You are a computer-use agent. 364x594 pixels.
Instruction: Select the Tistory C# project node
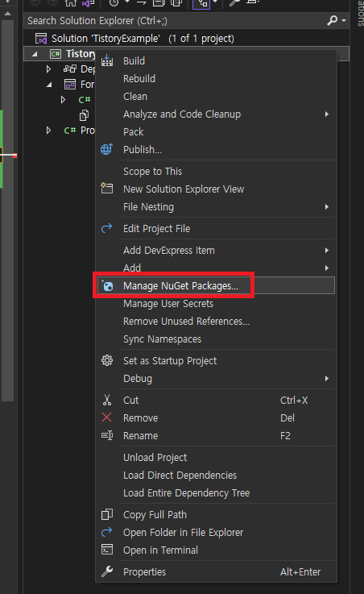pyautogui.click(x=81, y=54)
